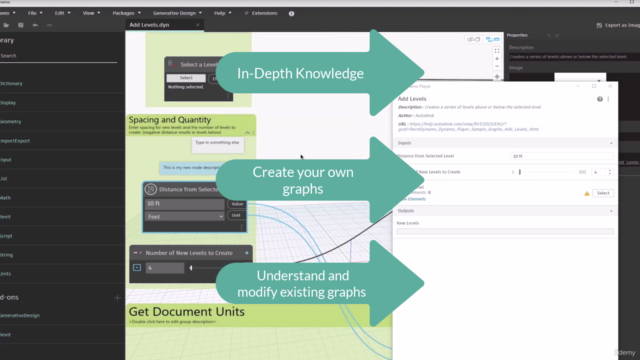Viewport: 640px width, 360px height.
Task: Collapse the Outputs section in Dynamo Player
Action: pyautogui.click(x=611, y=211)
